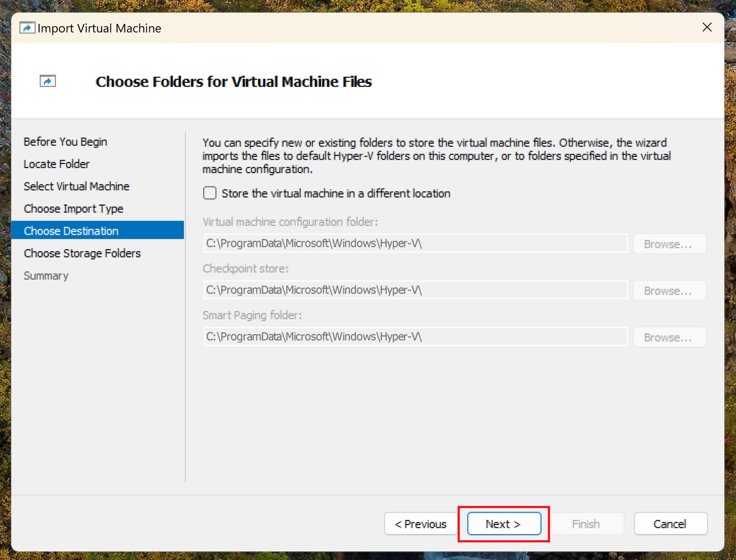The width and height of the screenshot is (736, 560).
Task: Close the Import Virtual Machine dialog
Action: tap(707, 28)
